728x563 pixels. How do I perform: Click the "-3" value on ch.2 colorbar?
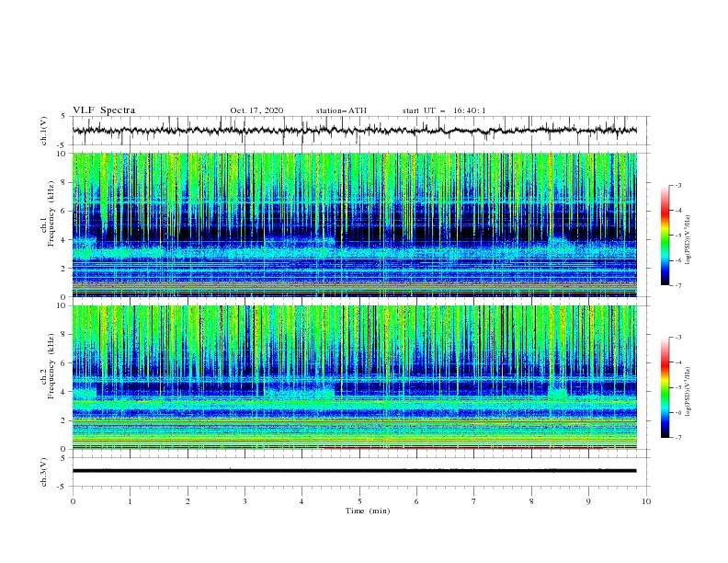pos(677,338)
